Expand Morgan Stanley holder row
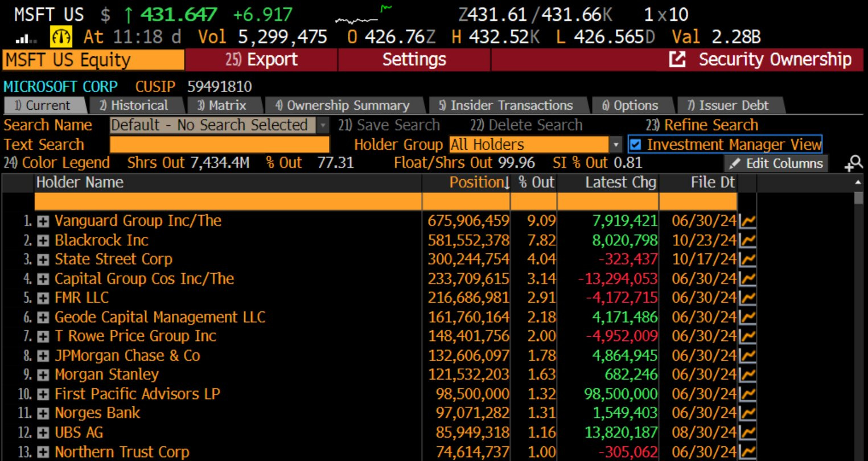868x461 pixels. pos(43,375)
